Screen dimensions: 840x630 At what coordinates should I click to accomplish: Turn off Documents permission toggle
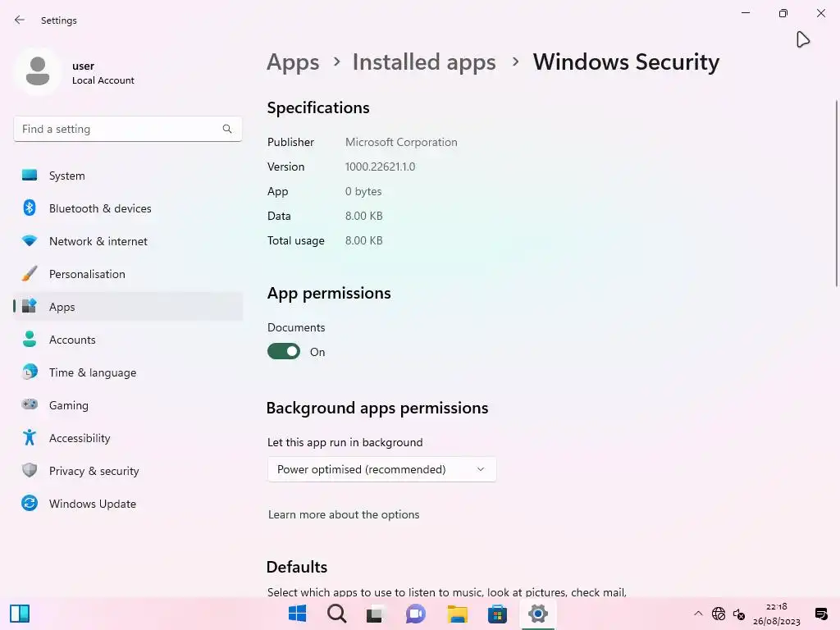pos(284,351)
